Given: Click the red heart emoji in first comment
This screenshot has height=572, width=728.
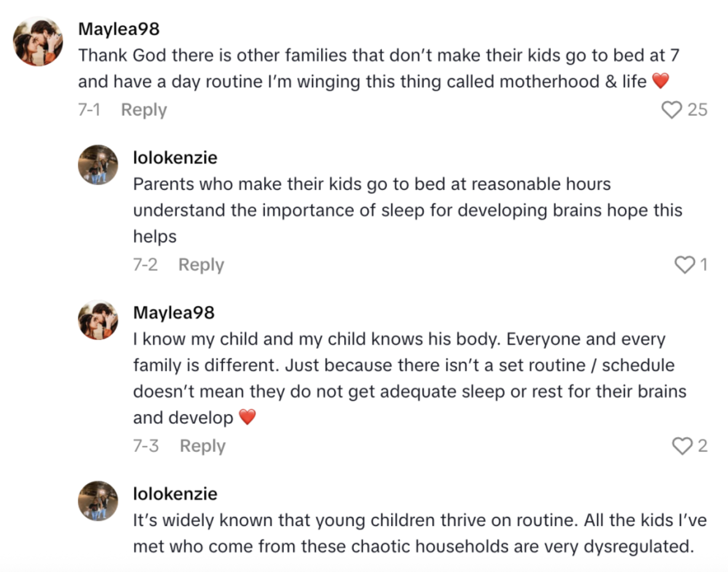Looking at the screenshot, I should point(662,81).
